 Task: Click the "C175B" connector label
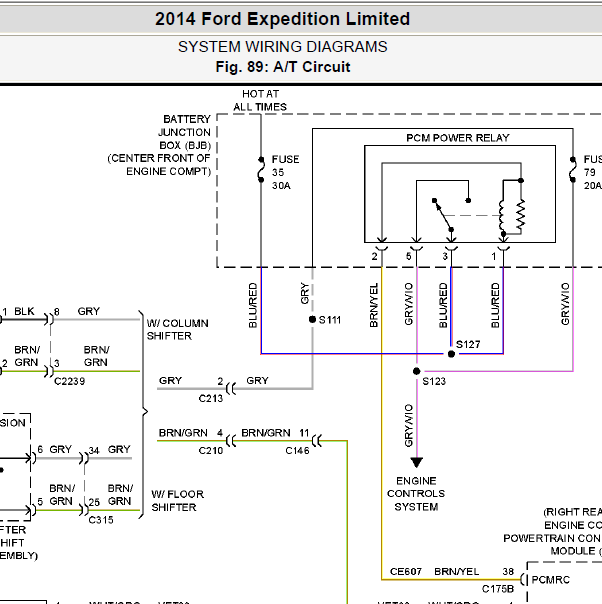tap(498, 589)
